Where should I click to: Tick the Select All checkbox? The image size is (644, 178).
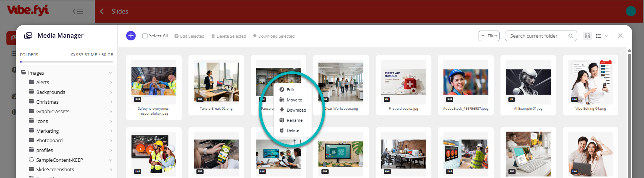[145, 36]
